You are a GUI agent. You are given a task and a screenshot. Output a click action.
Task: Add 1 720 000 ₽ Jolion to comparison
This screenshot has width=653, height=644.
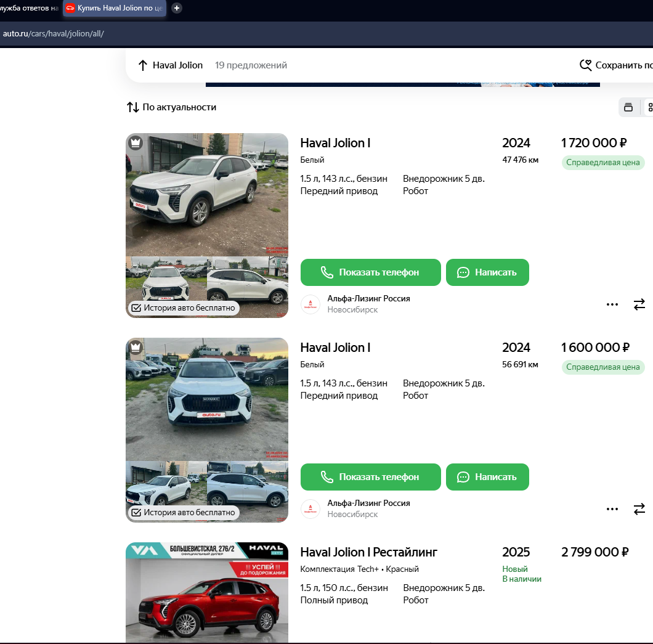[x=639, y=304]
